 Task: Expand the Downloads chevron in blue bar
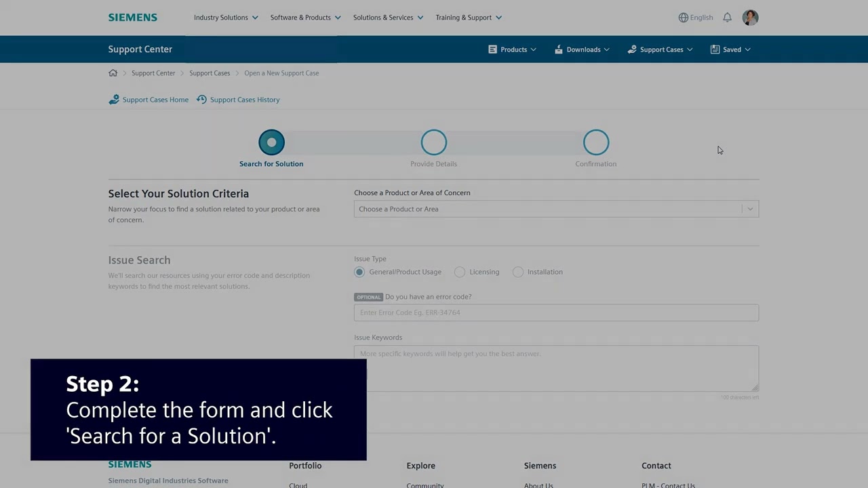pyautogui.click(x=606, y=49)
